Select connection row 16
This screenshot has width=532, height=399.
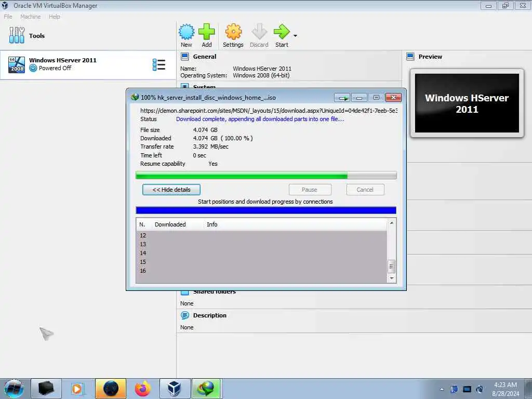(x=261, y=271)
